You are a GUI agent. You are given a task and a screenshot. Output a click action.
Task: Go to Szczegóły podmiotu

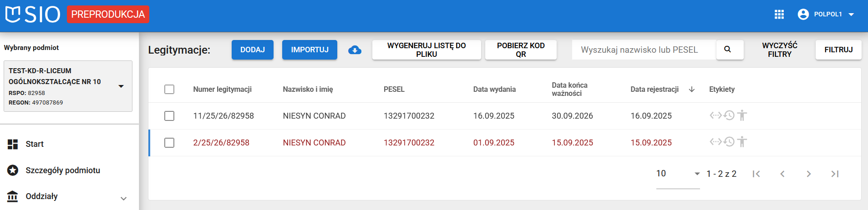pyautogui.click(x=62, y=170)
